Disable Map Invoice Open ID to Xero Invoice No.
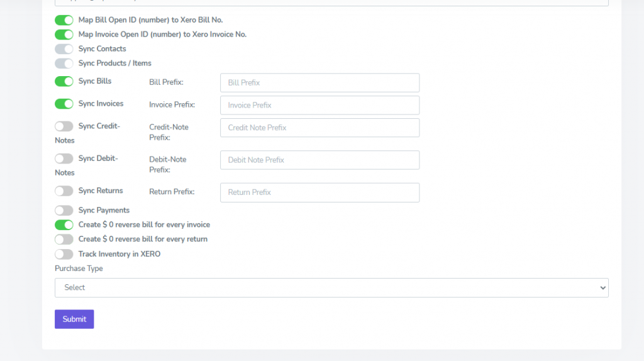 coord(64,35)
